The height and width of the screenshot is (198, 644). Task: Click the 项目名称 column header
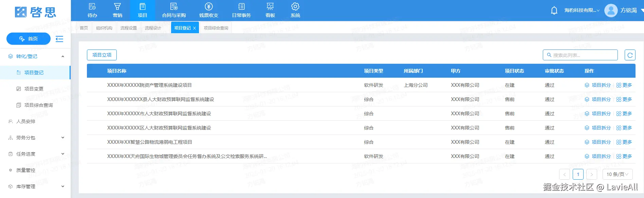[x=117, y=71]
